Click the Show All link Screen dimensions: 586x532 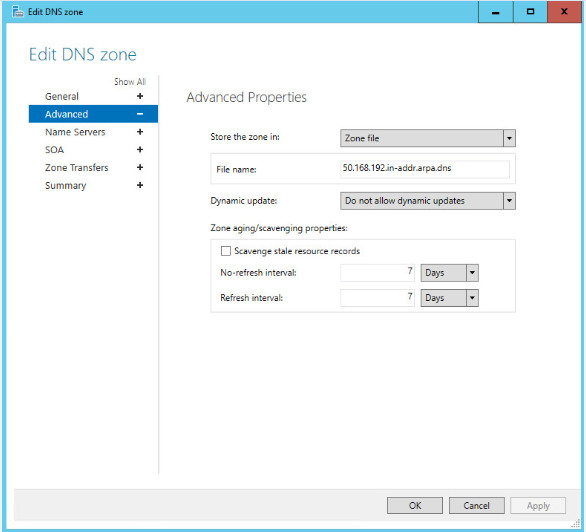pyautogui.click(x=130, y=82)
